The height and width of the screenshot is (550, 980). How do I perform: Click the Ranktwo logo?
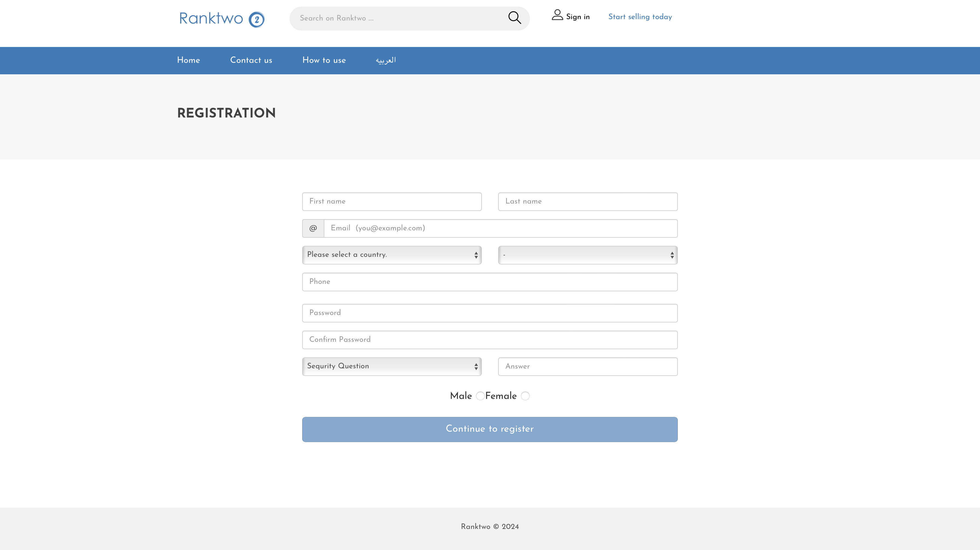click(x=222, y=19)
